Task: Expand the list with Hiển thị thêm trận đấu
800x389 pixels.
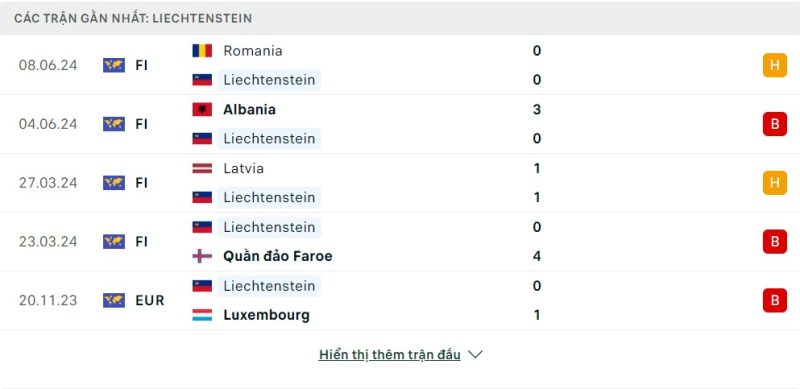Action: tap(389, 354)
